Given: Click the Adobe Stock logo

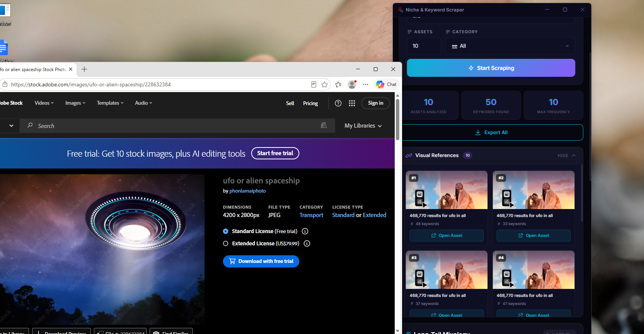Looking at the screenshot, I should click(11, 103).
